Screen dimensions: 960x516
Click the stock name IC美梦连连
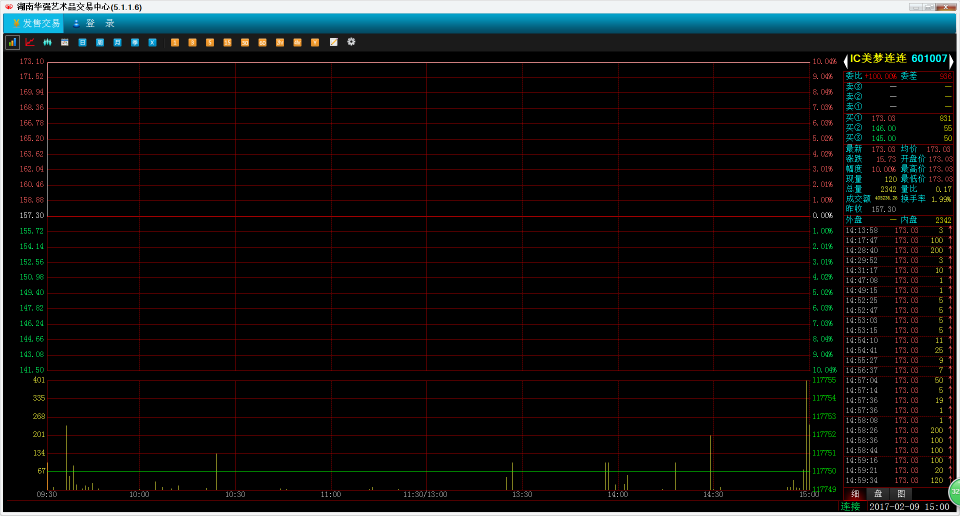pos(878,59)
